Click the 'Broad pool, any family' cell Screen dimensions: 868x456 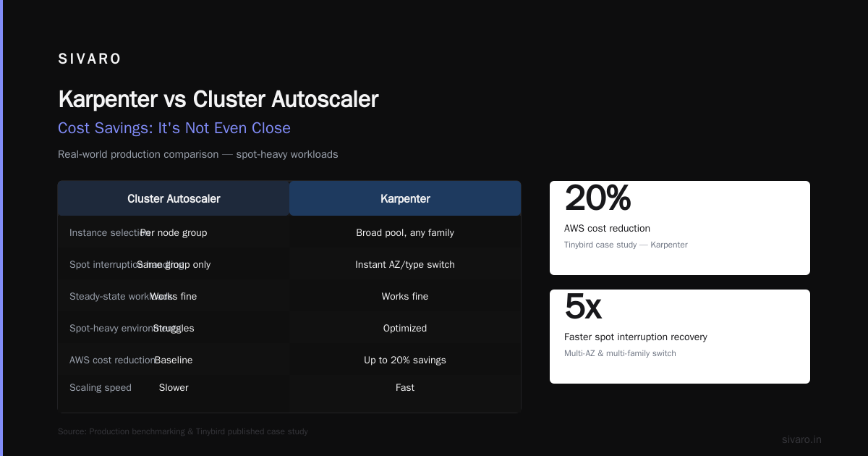[x=405, y=233]
